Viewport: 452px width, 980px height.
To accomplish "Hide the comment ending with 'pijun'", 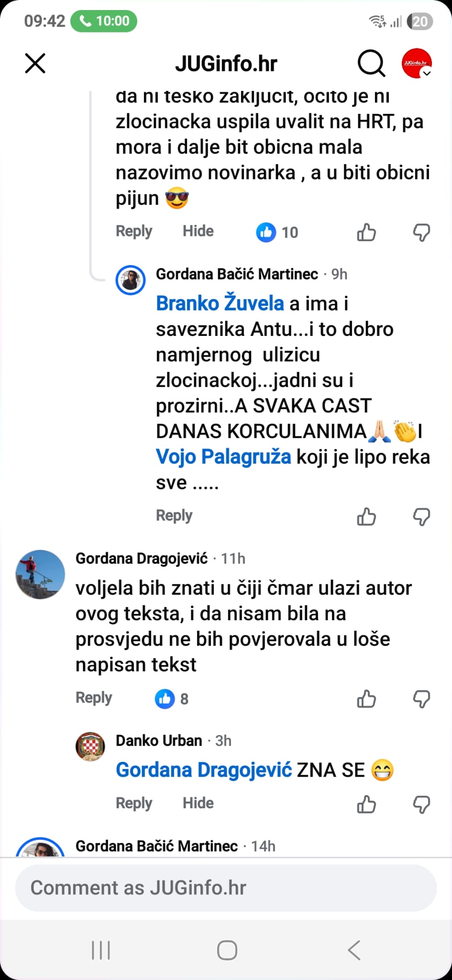I will pos(198,232).
